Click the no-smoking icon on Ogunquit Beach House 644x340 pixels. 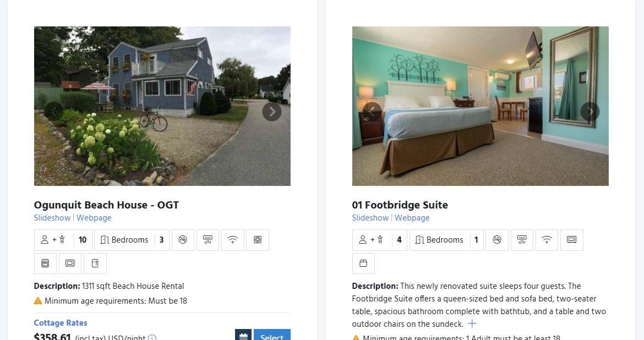183,240
